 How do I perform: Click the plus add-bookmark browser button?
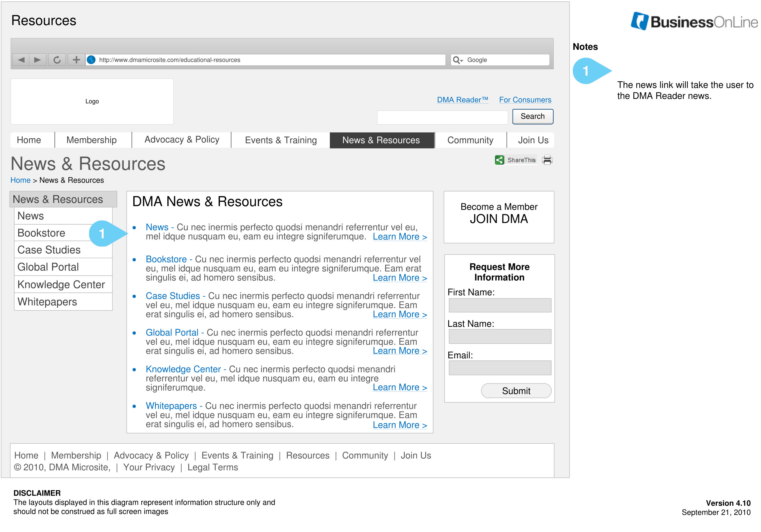tap(76, 60)
